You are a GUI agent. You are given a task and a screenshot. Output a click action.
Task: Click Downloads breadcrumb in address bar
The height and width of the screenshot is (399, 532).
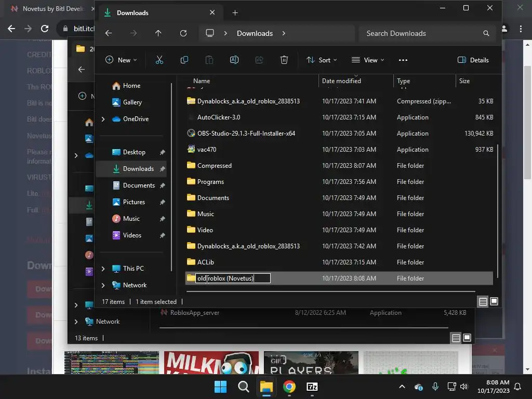click(x=255, y=33)
